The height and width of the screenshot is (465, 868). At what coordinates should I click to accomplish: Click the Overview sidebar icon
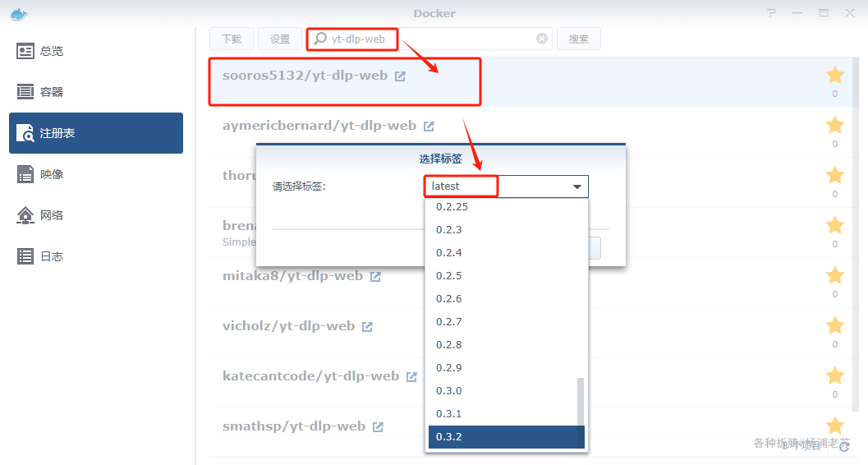point(25,52)
